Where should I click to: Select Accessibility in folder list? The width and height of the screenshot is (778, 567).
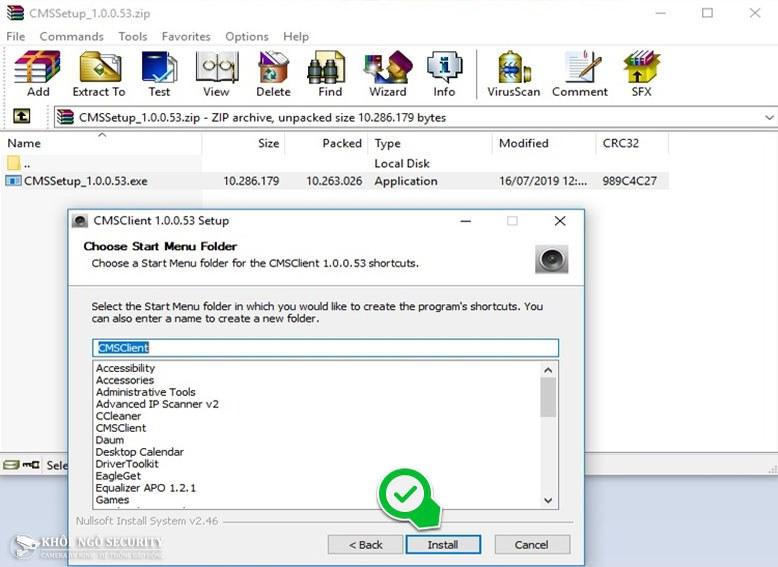pos(126,368)
